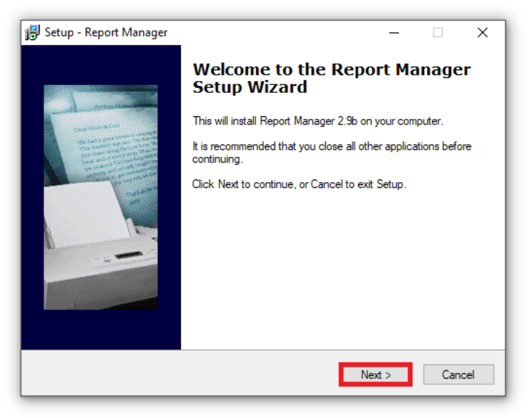
Task: Click the "It is recommended that you close" text
Action: [x=331, y=146]
